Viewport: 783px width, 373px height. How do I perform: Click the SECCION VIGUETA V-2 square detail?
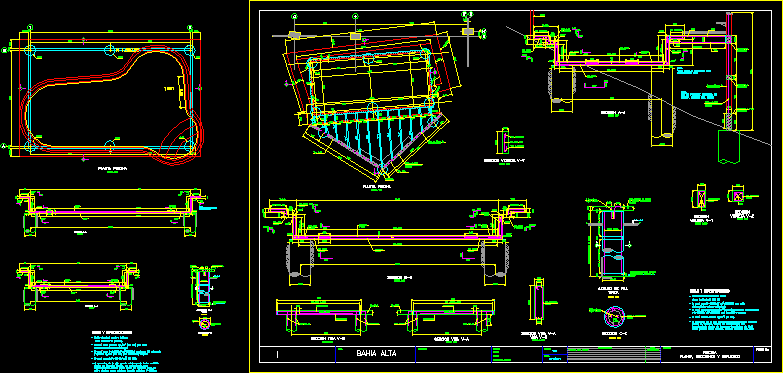pyautogui.click(x=739, y=196)
